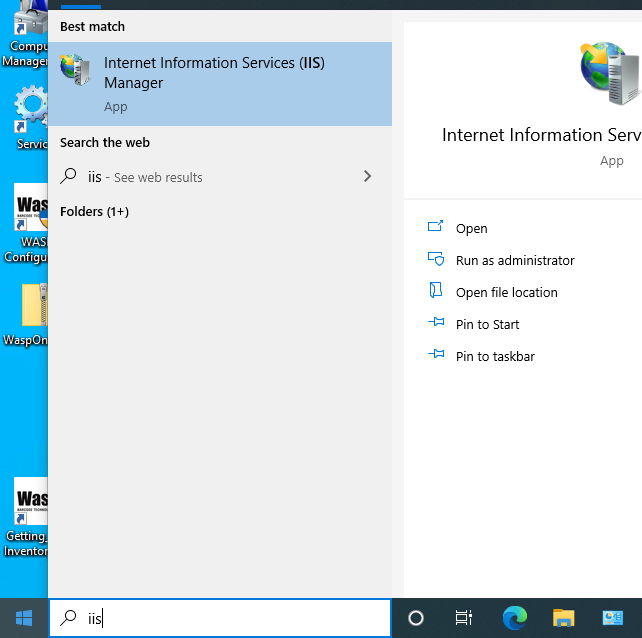The image size is (642, 638).
Task: Select the Computer Management desktop shortcut
Action: pos(25,34)
